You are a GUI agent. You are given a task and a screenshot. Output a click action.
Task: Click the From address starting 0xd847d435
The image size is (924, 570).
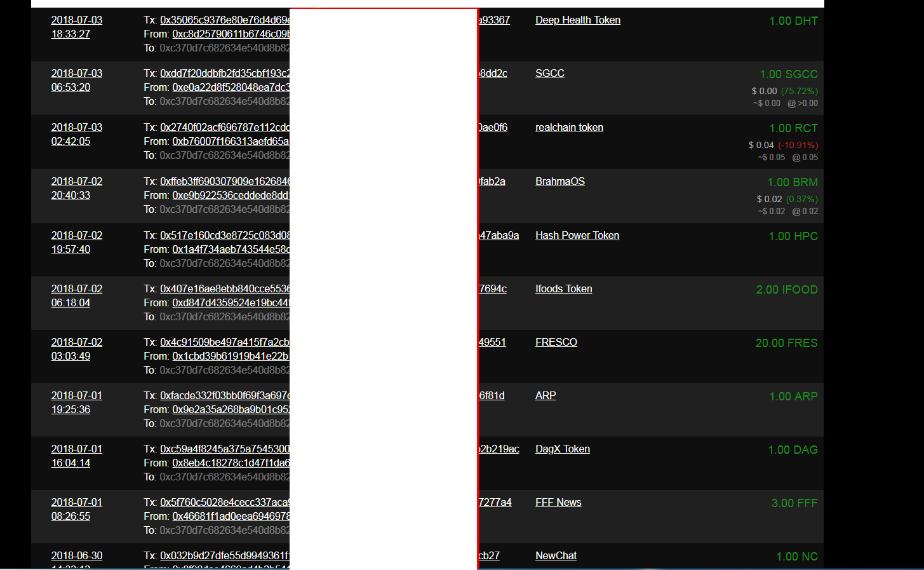[231, 303]
